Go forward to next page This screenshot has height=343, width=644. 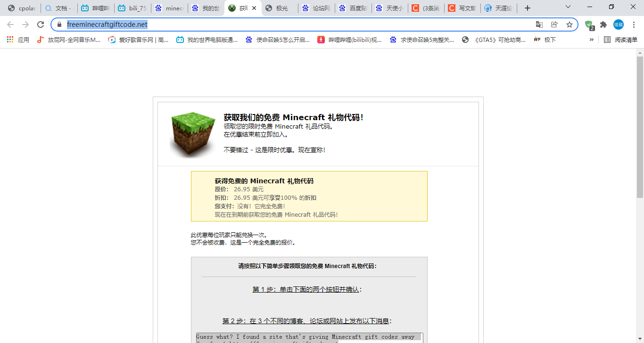point(25,24)
